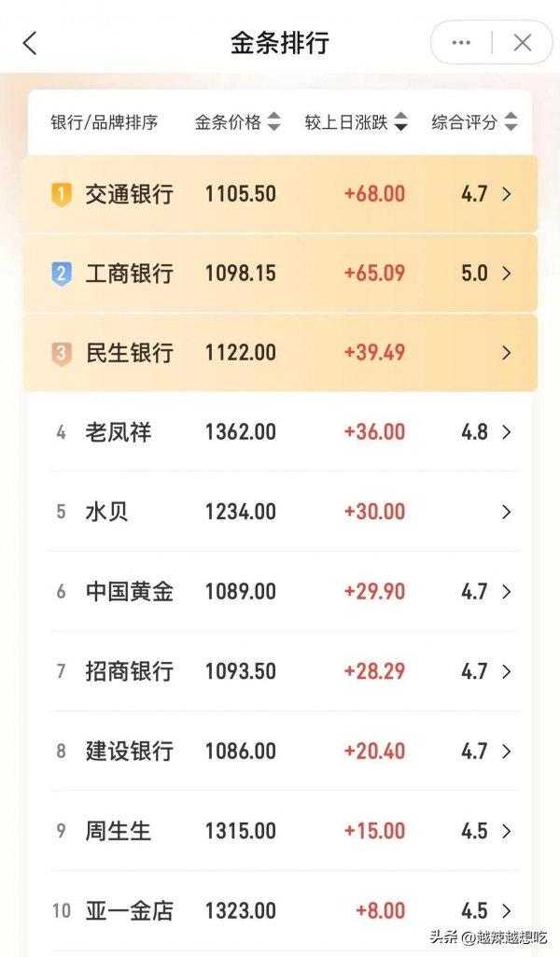Tap the back arrow icon
The height and width of the screenshot is (957, 560).
(x=30, y=43)
